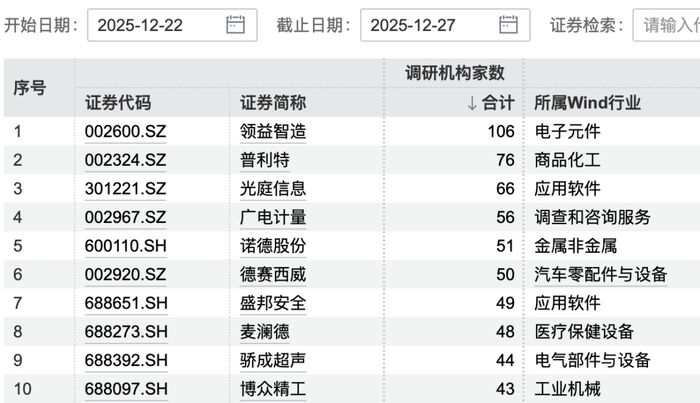
Task: Click the 所属Wind行业 column header
Action: click(588, 103)
